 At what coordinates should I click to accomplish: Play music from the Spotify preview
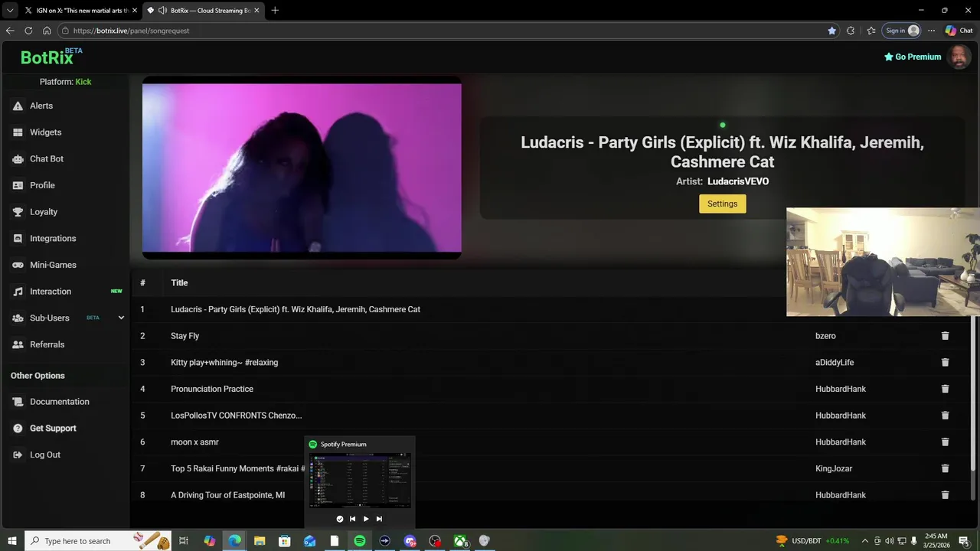point(366,519)
